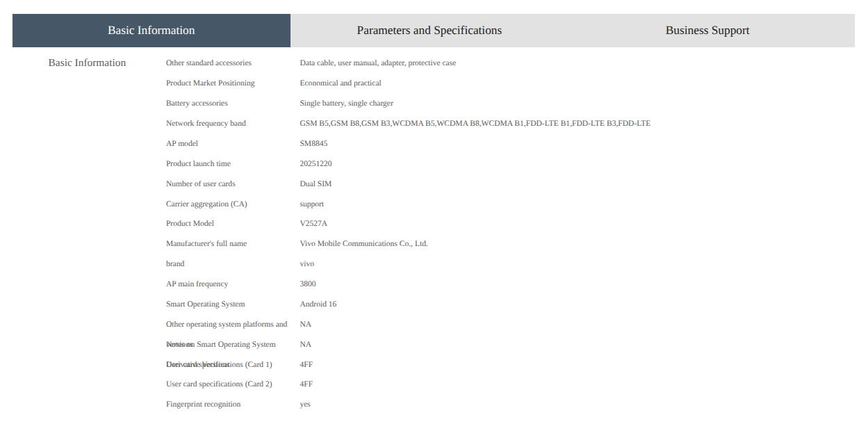
Task: Click the AP main frequency value 3800
Action: pyautogui.click(x=308, y=284)
